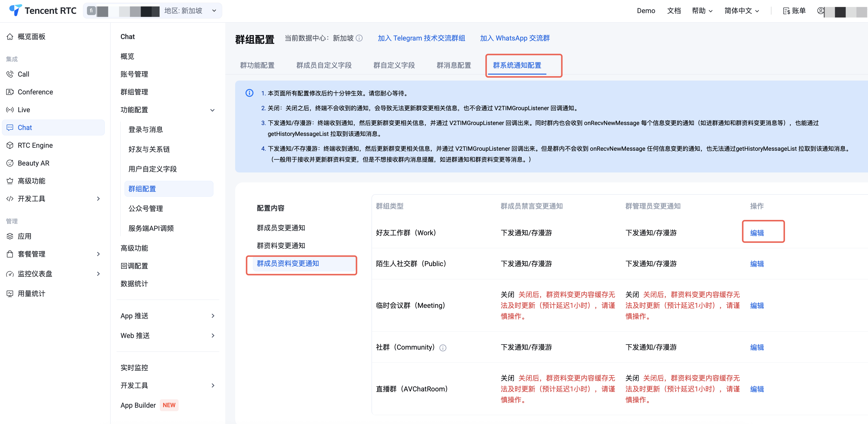Click the Tencent RTC logo icon
This screenshot has height=424, width=868.
[15, 10]
